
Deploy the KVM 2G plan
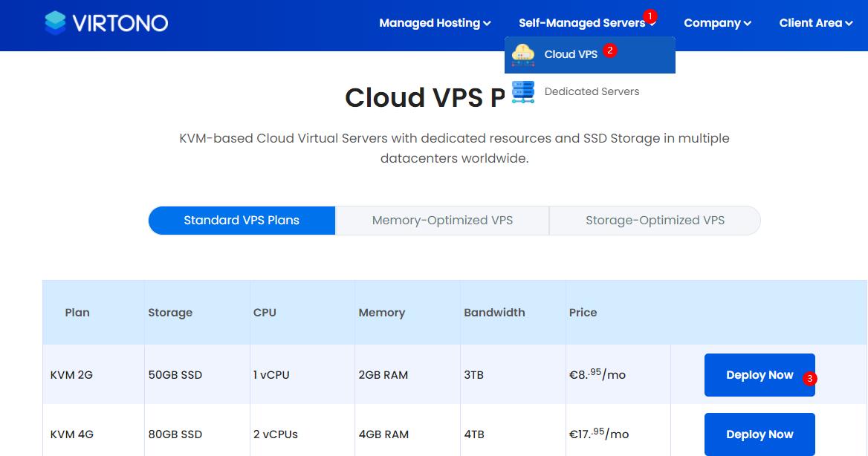tap(759, 375)
